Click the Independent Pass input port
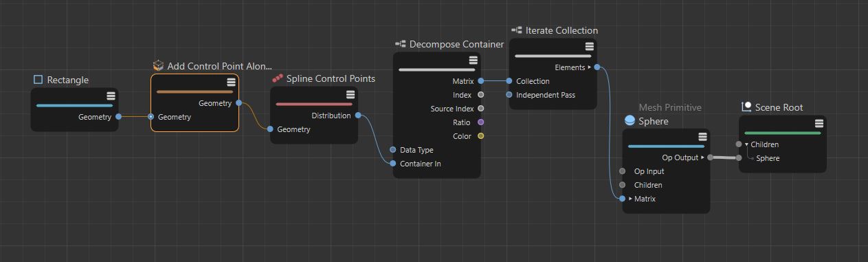The width and height of the screenshot is (868, 262). (509, 95)
